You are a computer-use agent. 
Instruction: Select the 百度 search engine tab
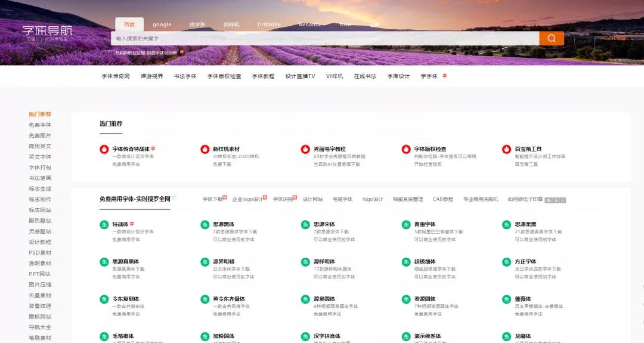click(129, 24)
